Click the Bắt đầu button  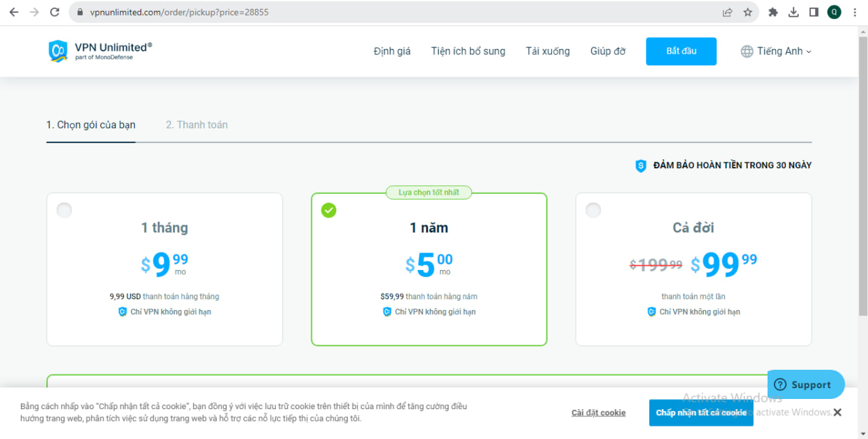681,52
